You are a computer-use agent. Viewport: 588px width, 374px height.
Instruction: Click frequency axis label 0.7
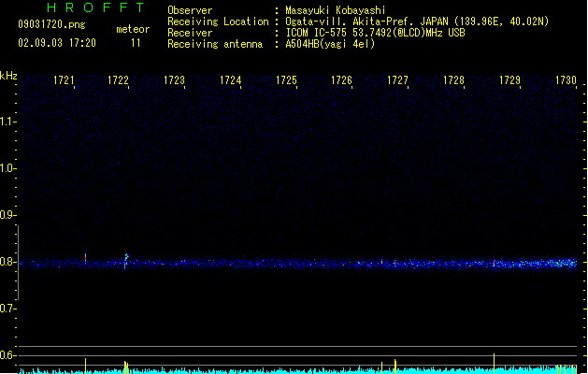(7, 309)
